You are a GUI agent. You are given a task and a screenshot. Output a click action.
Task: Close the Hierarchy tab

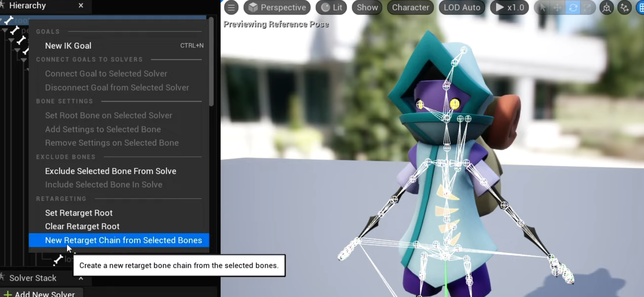pyautogui.click(x=81, y=6)
